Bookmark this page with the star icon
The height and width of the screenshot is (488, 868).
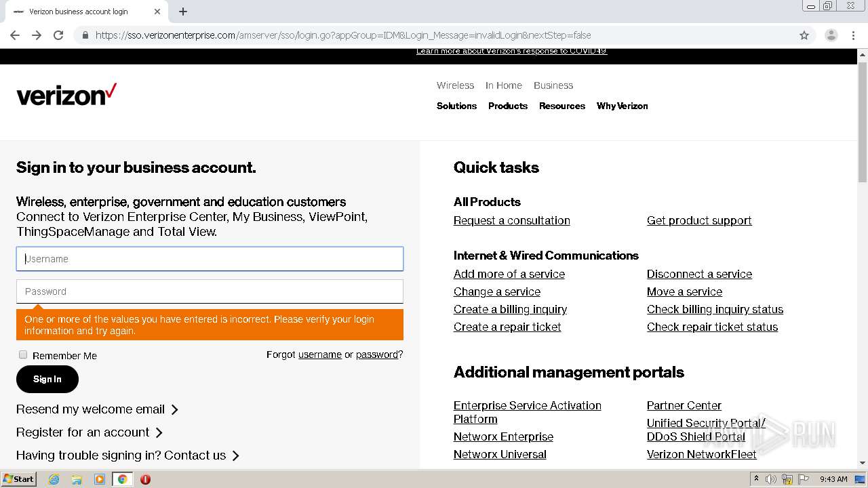pos(804,35)
